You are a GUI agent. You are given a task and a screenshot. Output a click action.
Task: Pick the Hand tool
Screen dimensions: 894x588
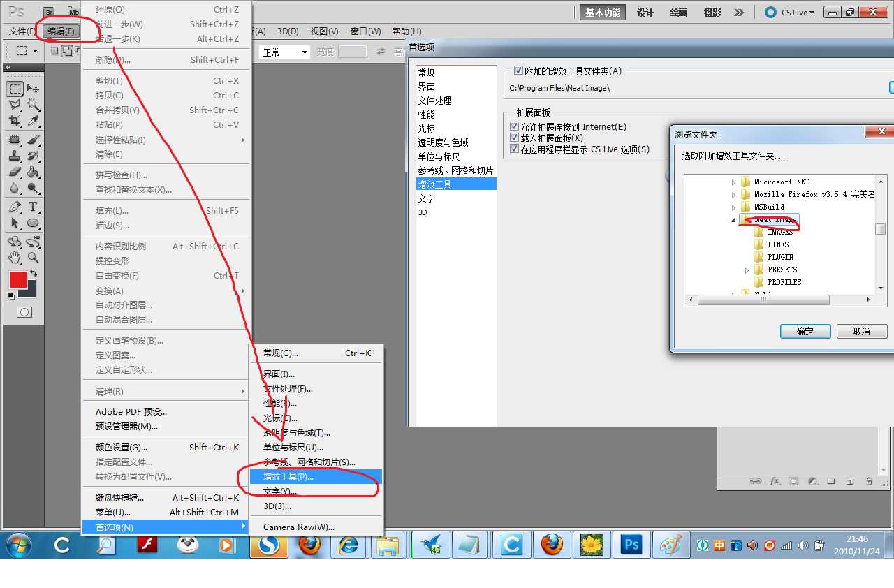coord(15,258)
